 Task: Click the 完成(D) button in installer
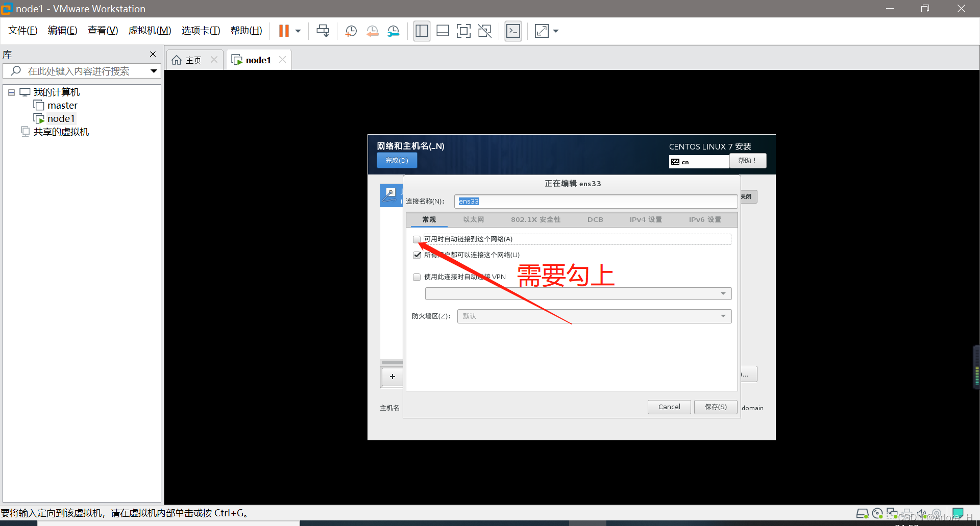(397, 161)
